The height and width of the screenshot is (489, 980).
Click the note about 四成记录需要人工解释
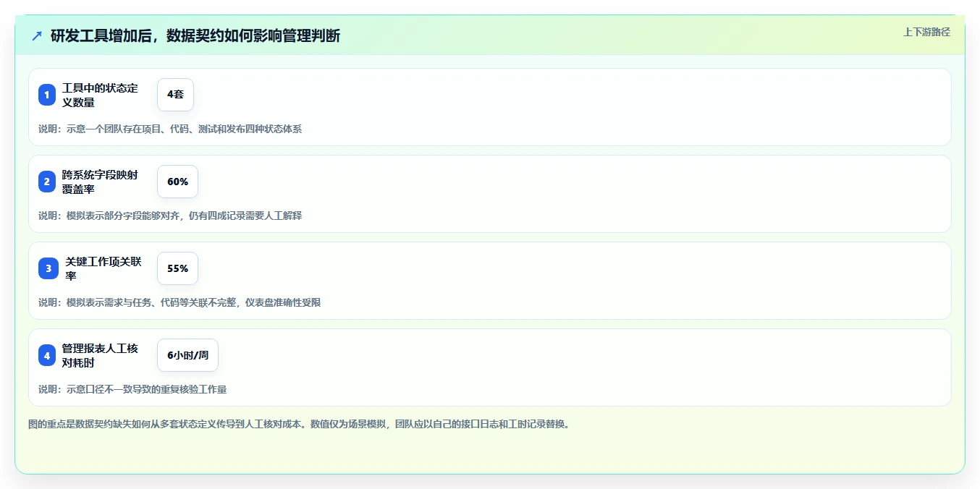click(x=170, y=216)
